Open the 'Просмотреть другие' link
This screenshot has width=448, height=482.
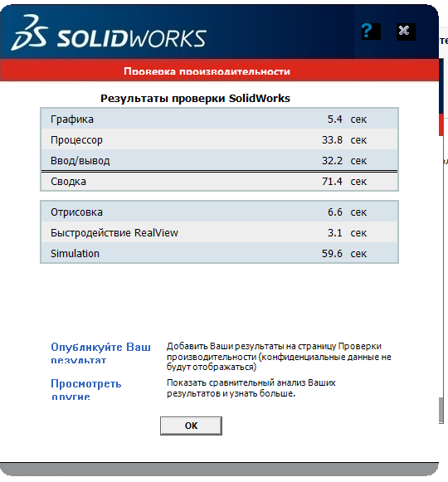pos(85,389)
